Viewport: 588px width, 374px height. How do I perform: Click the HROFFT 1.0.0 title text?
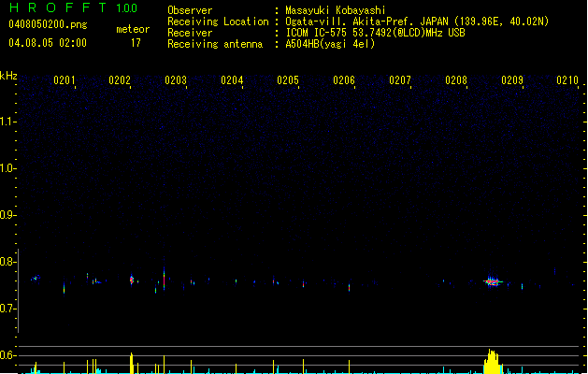point(73,7)
